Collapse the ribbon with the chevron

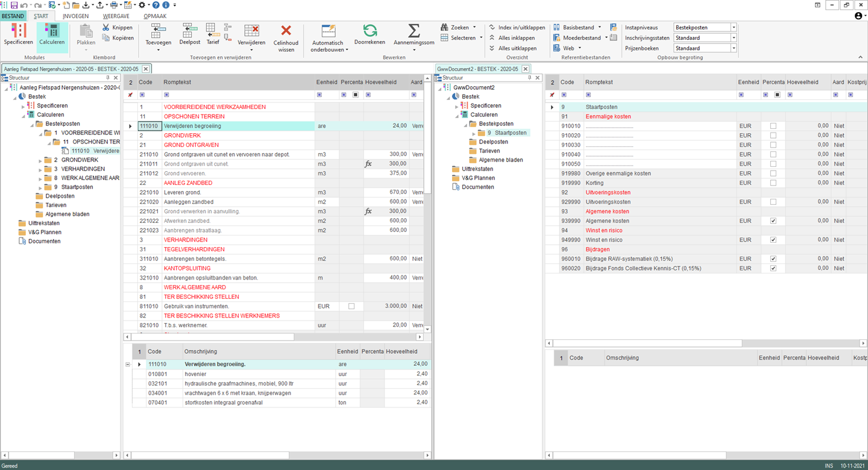860,57
